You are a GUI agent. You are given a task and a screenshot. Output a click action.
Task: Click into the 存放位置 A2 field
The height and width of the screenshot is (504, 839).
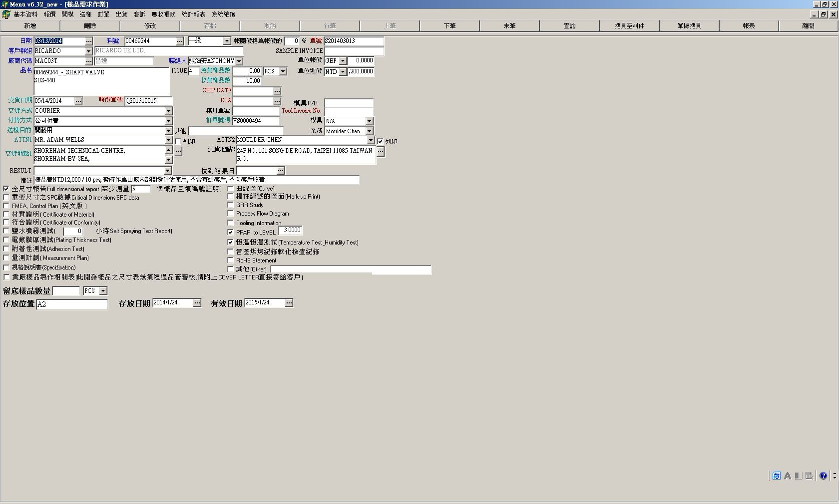coord(71,304)
